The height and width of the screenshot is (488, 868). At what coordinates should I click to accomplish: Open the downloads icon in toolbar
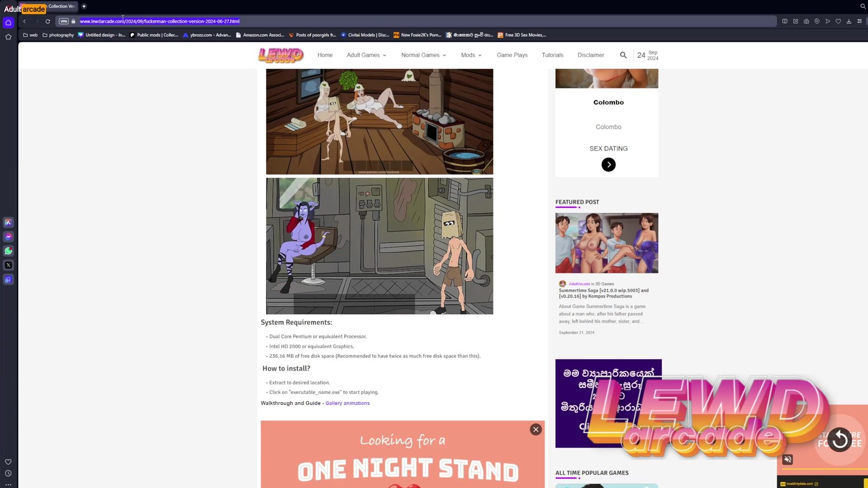(849, 21)
